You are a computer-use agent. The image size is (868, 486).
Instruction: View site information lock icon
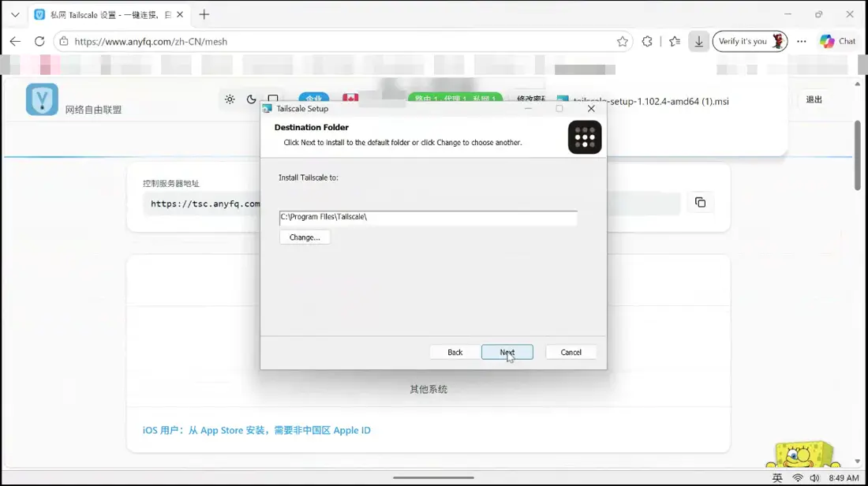64,42
